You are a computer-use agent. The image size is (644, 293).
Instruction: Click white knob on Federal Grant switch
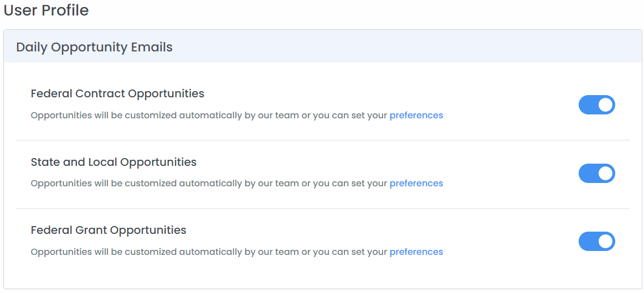(605, 242)
